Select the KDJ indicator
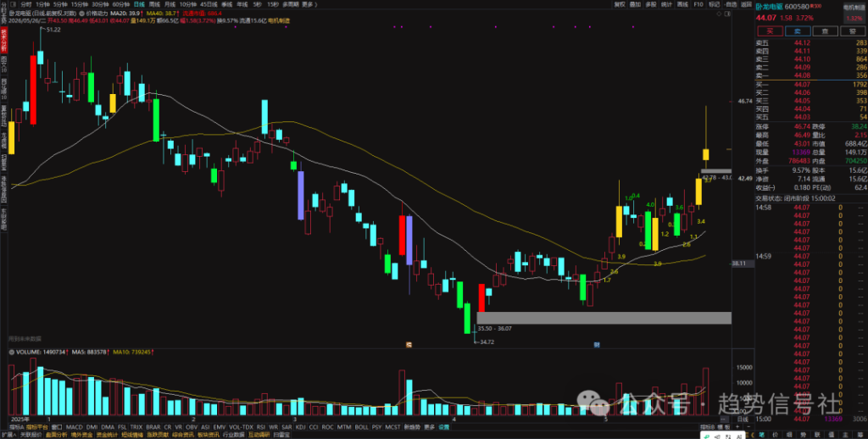 tap(301, 427)
